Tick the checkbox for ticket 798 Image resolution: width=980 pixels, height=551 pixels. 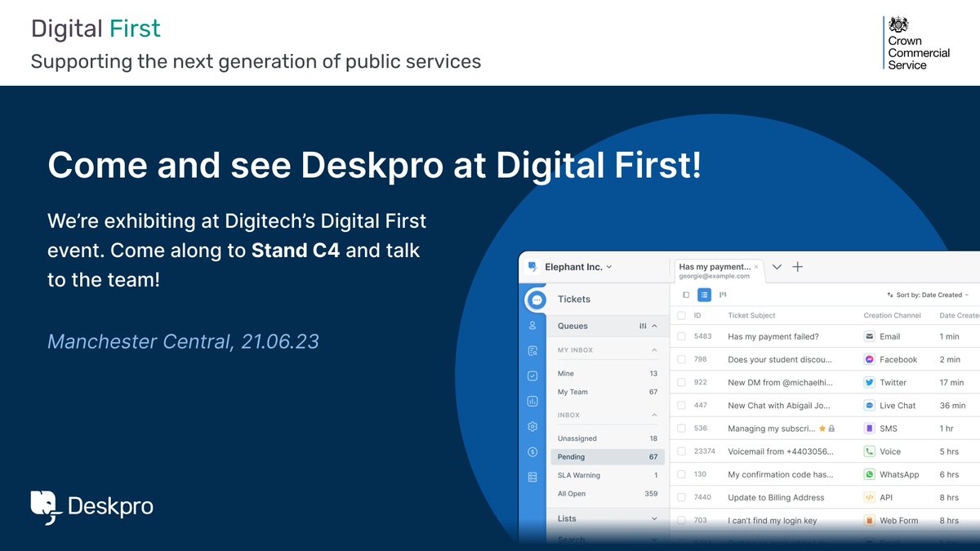click(681, 359)
